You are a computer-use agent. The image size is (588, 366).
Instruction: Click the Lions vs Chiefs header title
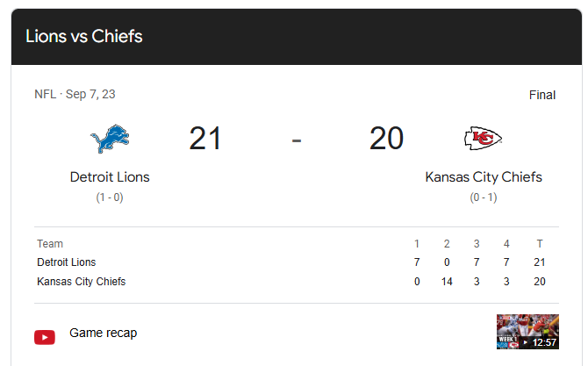coord(84,37)
